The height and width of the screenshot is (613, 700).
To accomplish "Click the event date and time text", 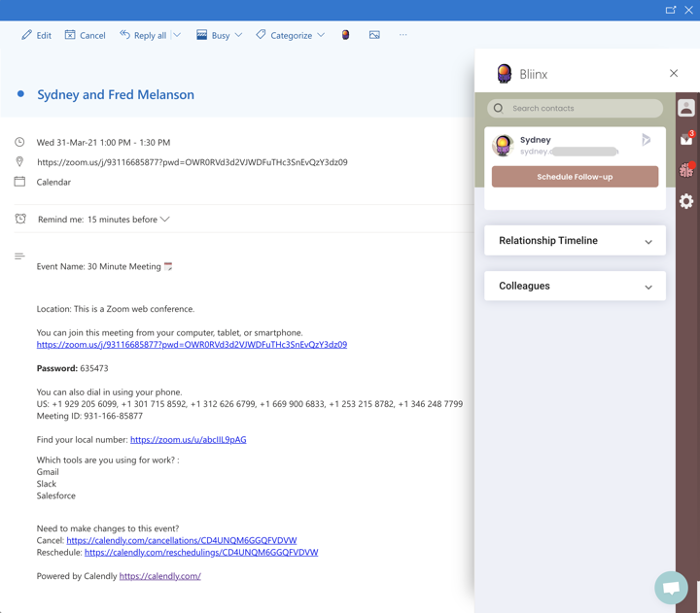I will tap(103, 142).
